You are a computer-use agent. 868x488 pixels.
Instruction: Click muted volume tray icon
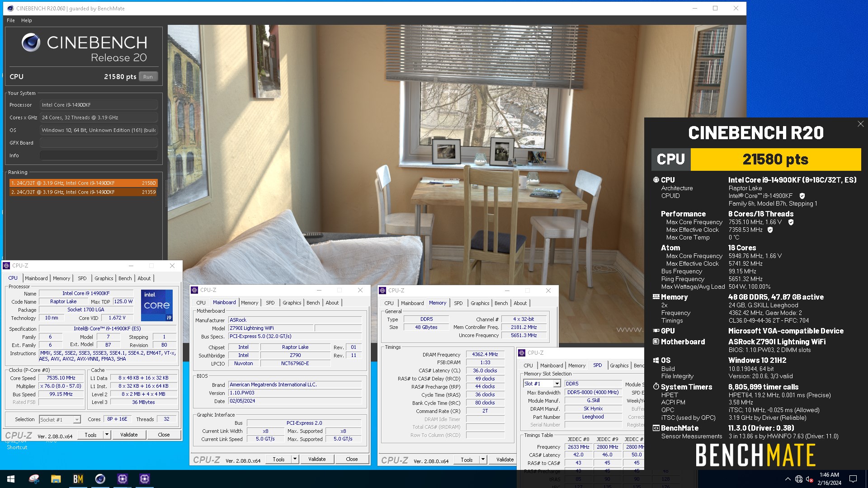tap(810, 479)
